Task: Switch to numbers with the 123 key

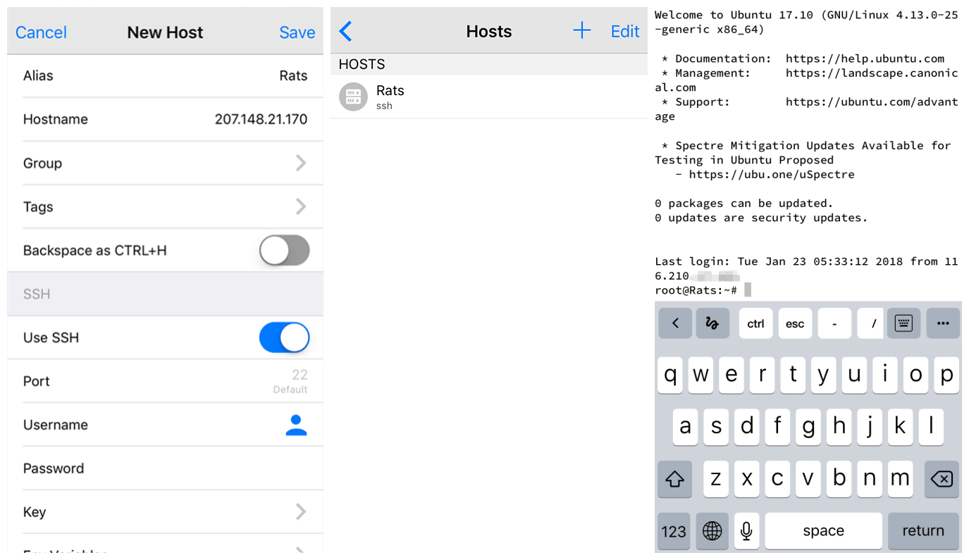Action: point(674,531)
